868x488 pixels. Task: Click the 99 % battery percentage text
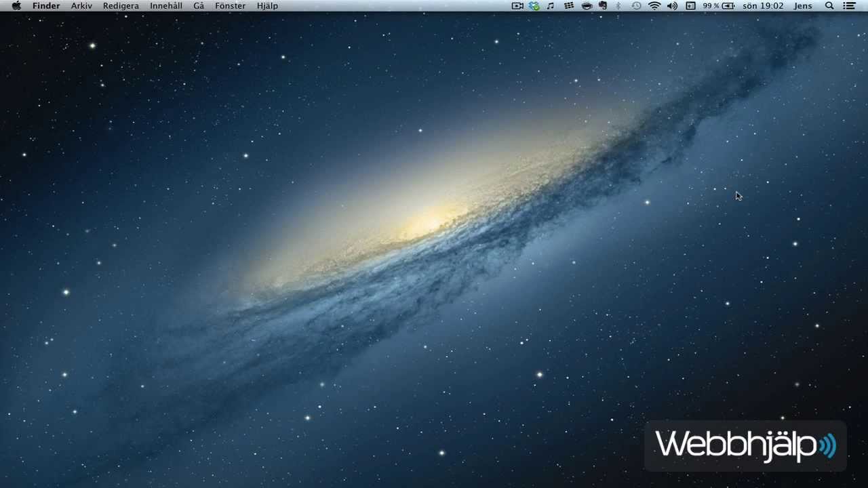711,6
